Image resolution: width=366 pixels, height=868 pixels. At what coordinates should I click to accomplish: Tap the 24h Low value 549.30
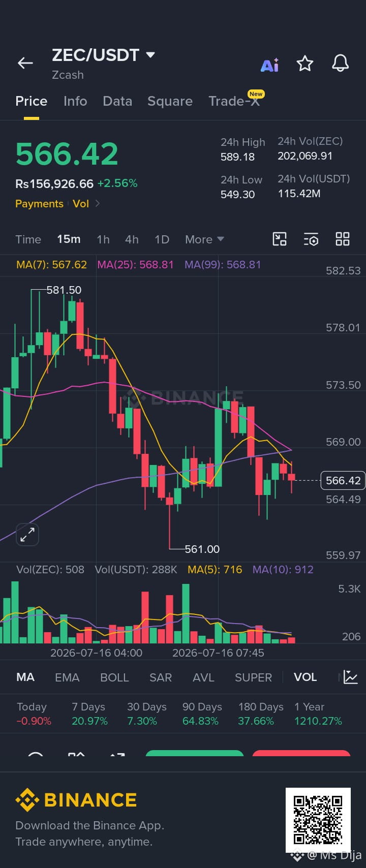pyautogui.click(x=237, y=194)
